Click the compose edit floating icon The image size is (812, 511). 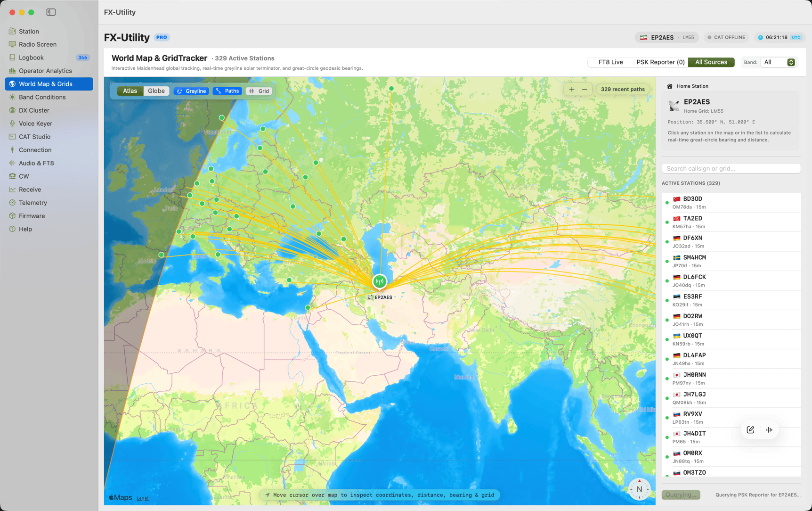point(750,429)
